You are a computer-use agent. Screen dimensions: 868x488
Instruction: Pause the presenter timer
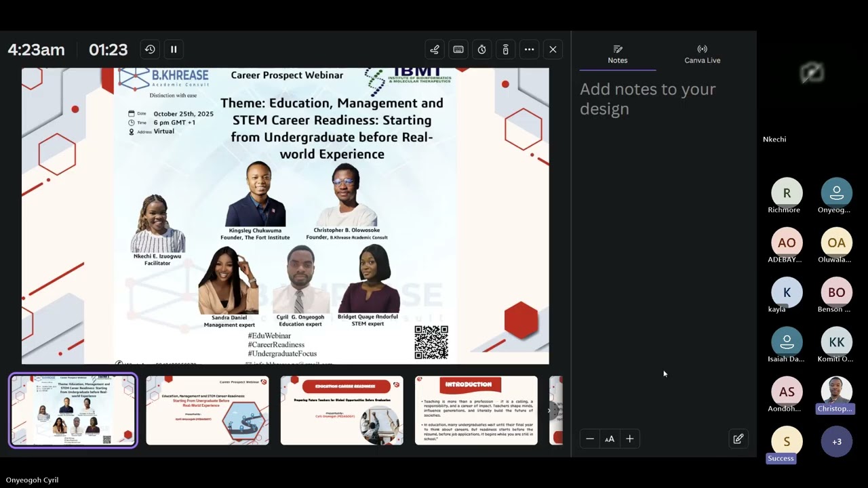point(174,49)
